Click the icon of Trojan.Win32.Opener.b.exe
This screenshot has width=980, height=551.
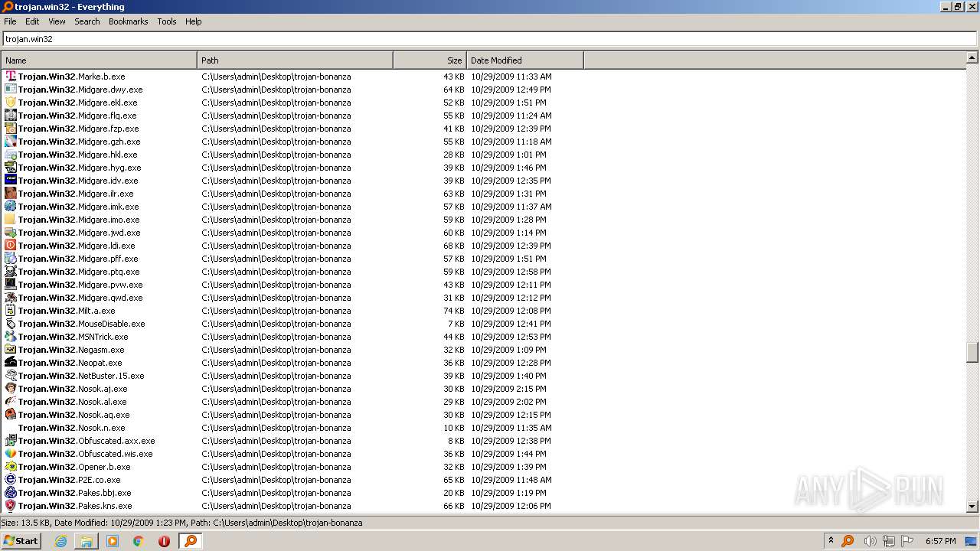tap(11, 467)
